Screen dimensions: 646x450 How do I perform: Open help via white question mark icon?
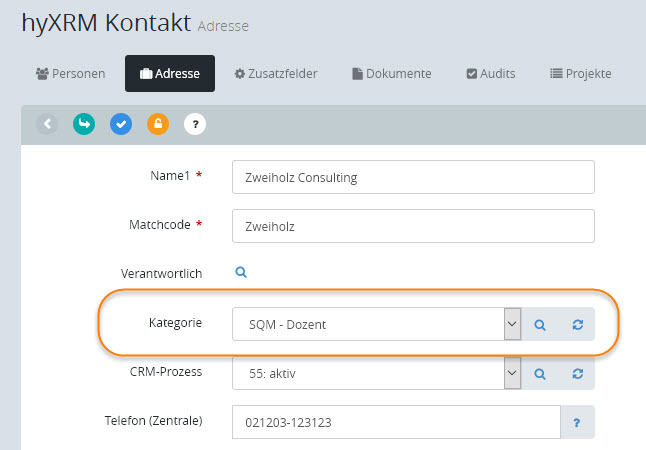click(195, 124)
